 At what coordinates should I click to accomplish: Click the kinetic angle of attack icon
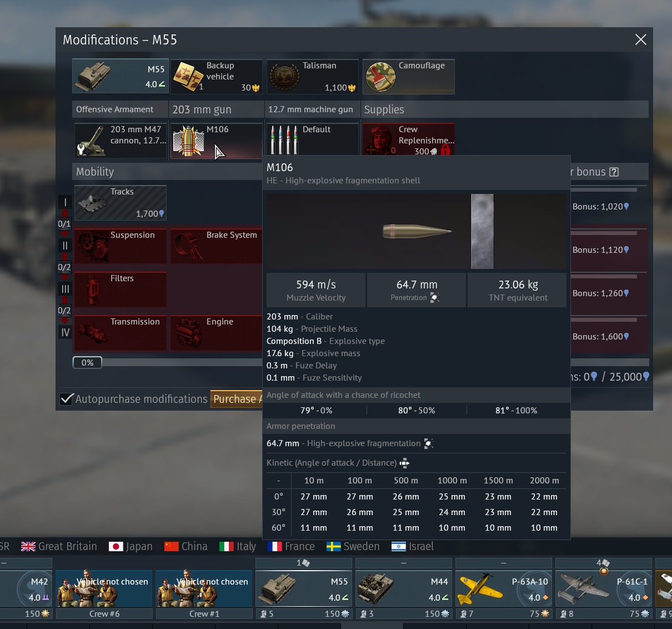pos(404,463)
